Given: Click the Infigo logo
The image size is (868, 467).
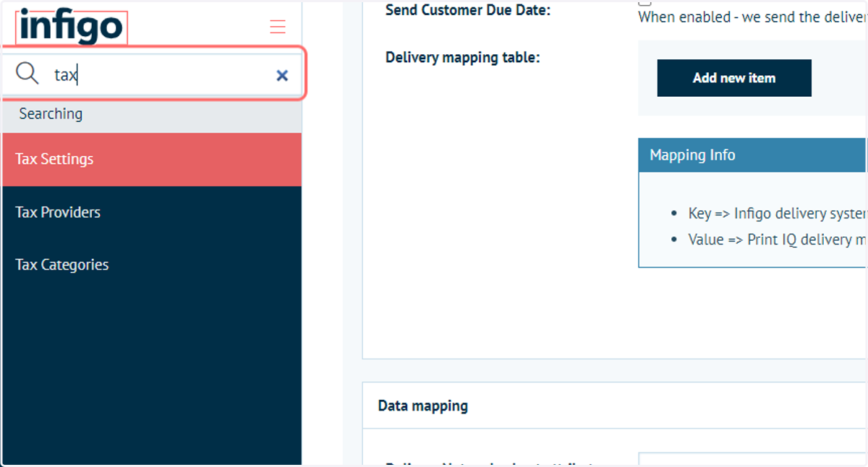Looking at the screenshot, I should [x=72, y=27].
